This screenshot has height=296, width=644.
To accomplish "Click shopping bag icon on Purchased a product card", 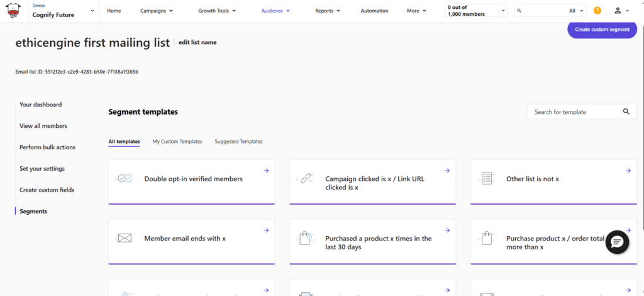I will pyautogui.click(x=306, y=238).
